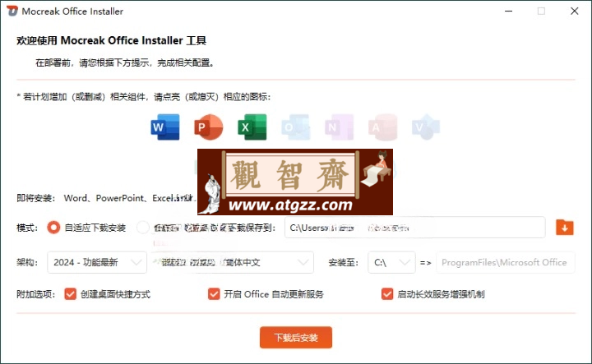Open the C:\ install drive dropdown
The height and width of the screenshot is (364, 592).
(391, 262)
